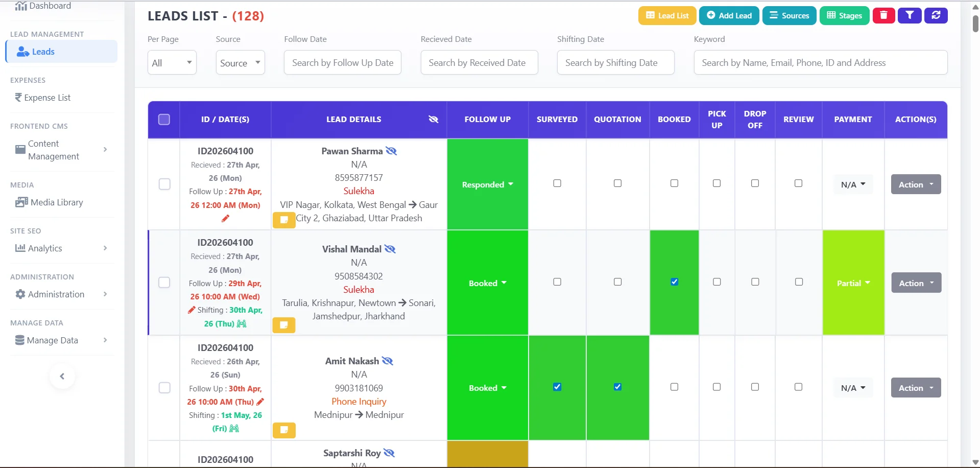Viewport: 980px width, 468px height.
Task: Click the Content Management folder icon
Action: [x=20, y=150]
